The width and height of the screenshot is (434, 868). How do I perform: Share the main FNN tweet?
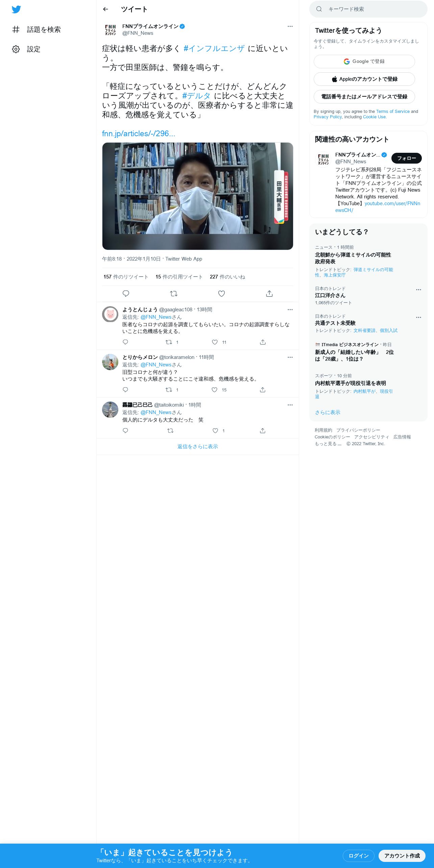point(269,293)
